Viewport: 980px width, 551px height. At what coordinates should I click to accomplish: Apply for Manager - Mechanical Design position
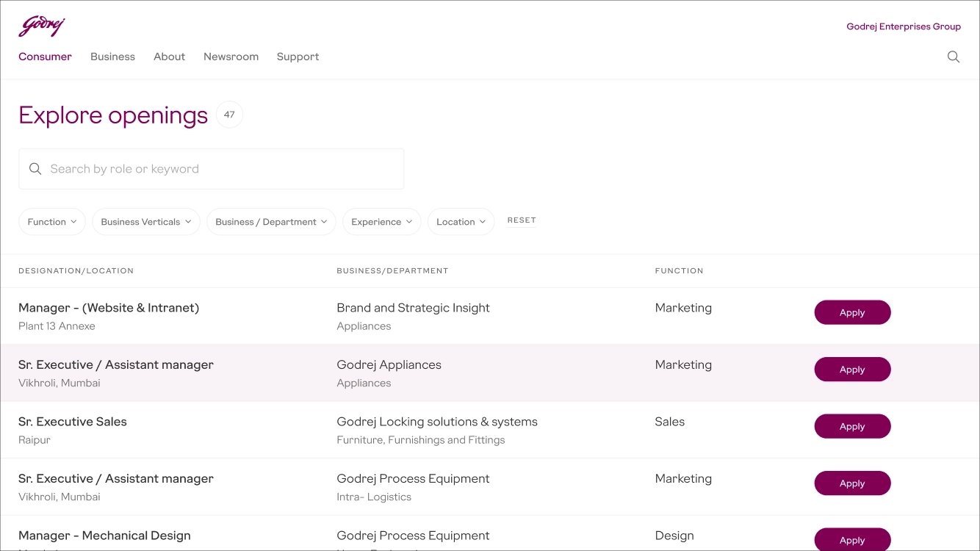(852, 539)
